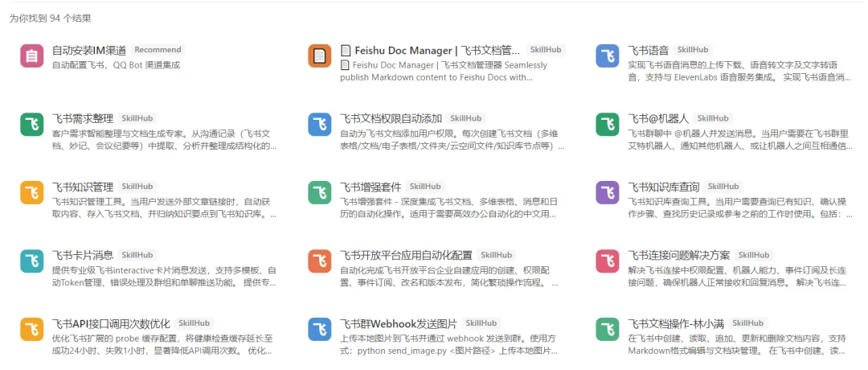Click the description 自动配置飞书、QQ Bot 渠道集成
Image resolution: width=868 pixels, height=370 pixels.
[x=116, y=65]
